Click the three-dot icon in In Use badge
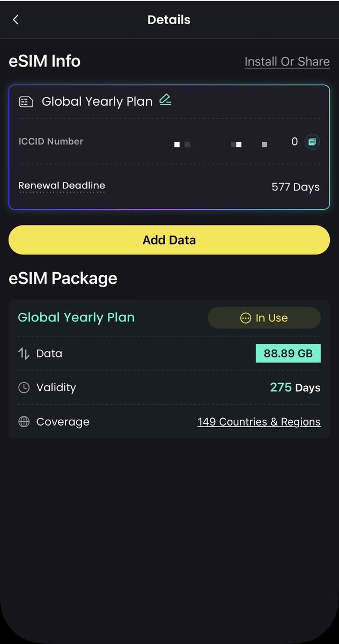Viewport: 339px width, 644px height. pos(245,318)
